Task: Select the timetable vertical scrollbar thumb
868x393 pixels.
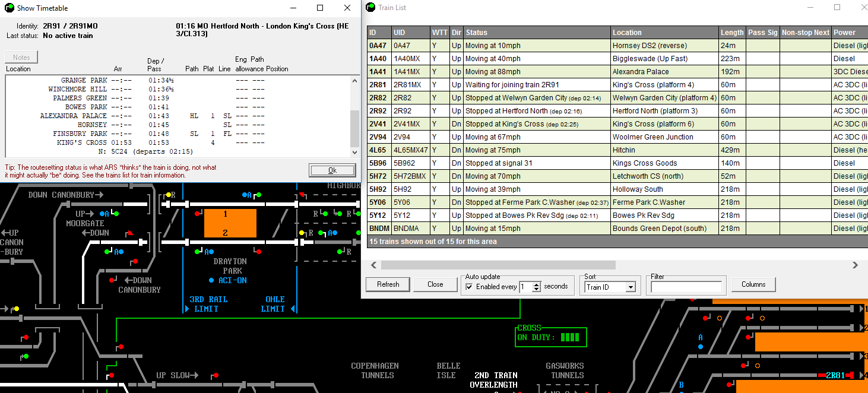Action: (x=355, y=128)
